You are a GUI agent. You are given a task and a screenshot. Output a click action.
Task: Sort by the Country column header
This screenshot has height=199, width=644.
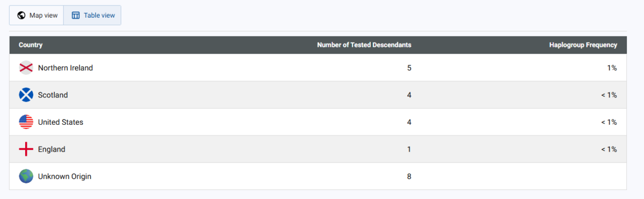point(31,45)
